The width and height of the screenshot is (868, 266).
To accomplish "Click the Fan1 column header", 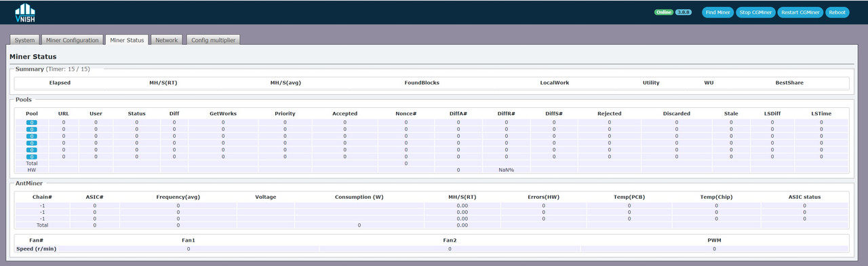I will click(188, 240).
